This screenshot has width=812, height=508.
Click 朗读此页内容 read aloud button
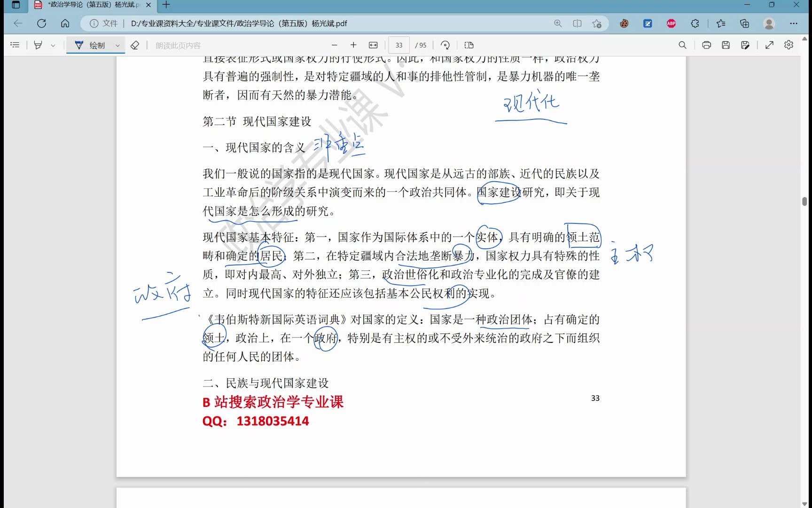point(178,46)
